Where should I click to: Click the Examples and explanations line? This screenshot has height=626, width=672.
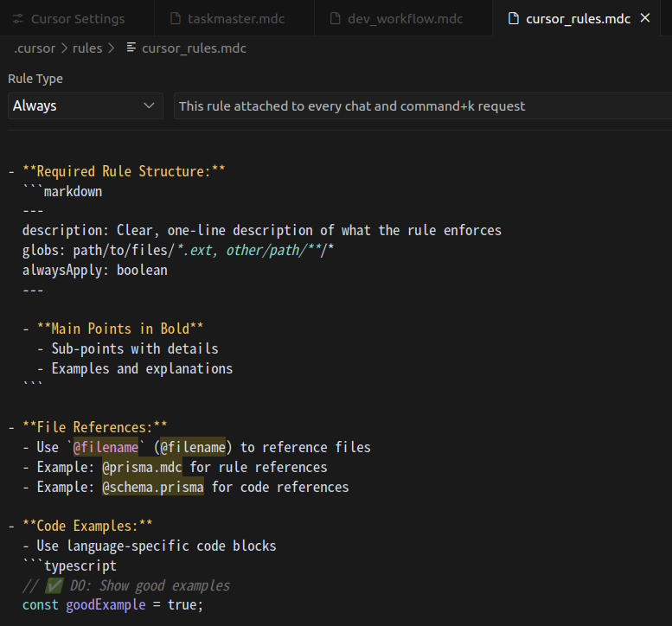pos(135,369)
